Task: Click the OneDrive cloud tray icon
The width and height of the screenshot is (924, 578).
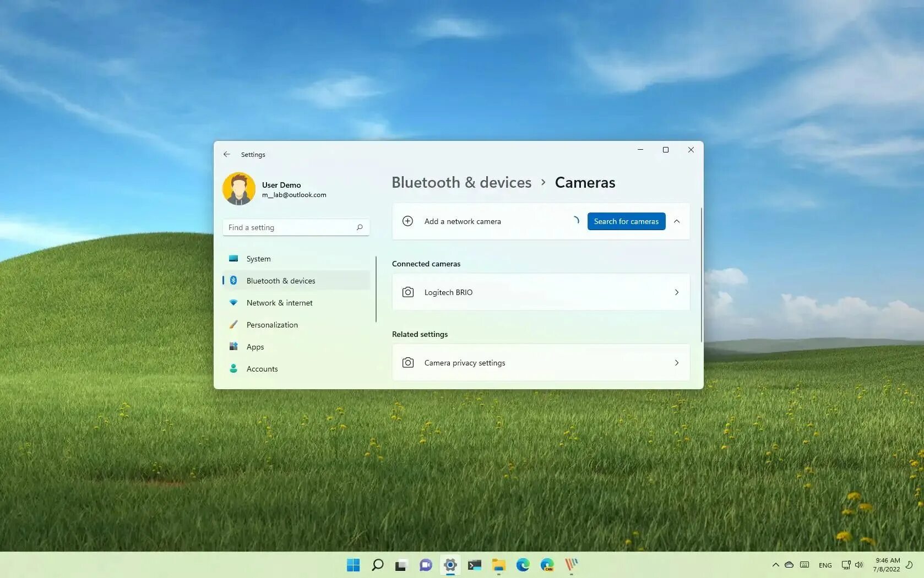Action: 789,565
